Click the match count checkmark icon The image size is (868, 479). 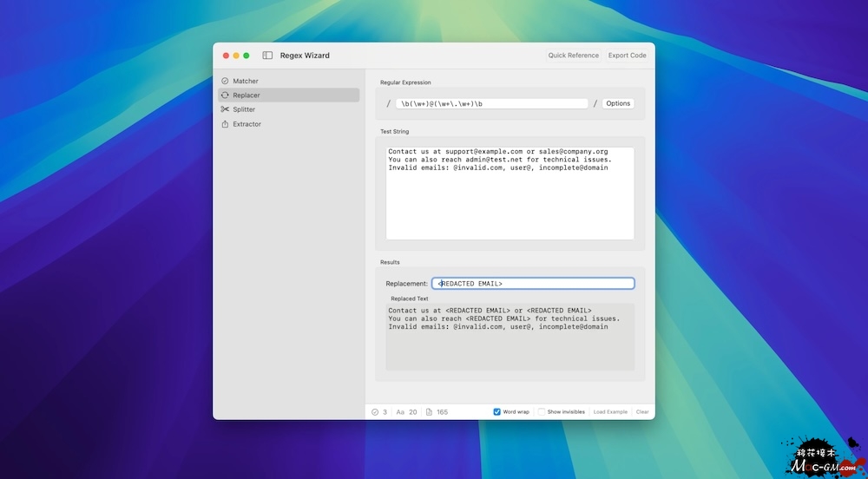coord(375,412)
